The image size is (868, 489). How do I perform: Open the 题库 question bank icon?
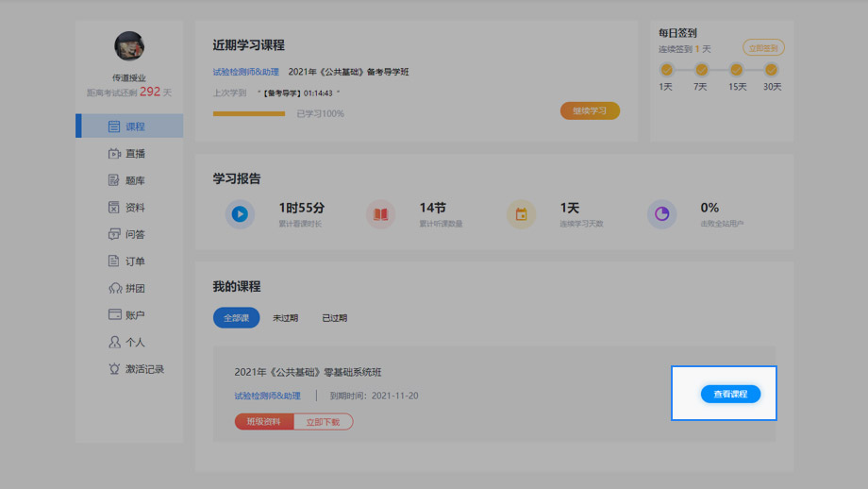(x=114, y=180)
